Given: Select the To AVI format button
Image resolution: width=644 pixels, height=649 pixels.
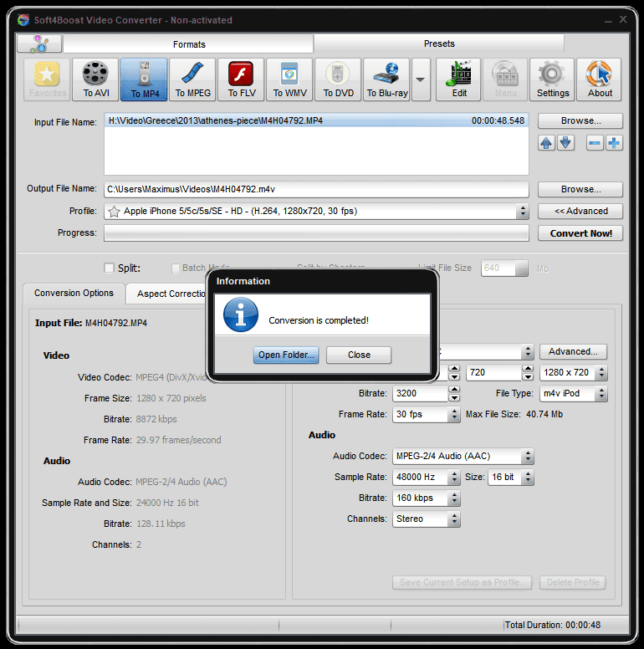Looking at the screenshot, I should [95, 79].
